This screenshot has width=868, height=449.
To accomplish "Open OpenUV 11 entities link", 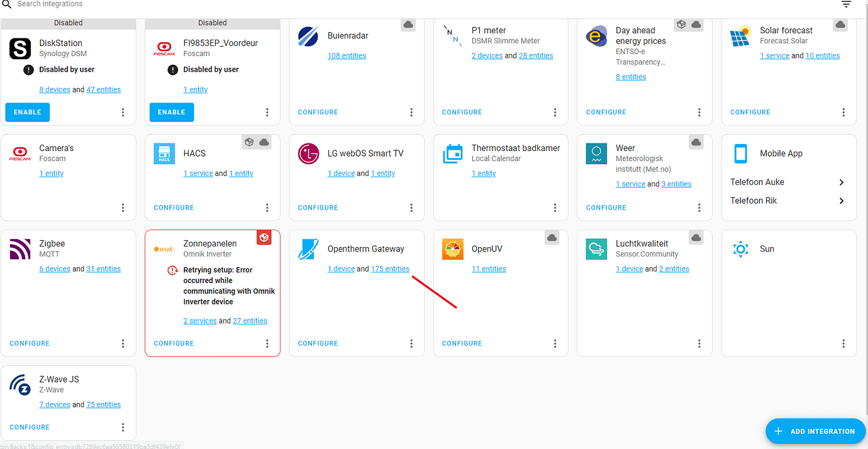I will tap(489, 269).
